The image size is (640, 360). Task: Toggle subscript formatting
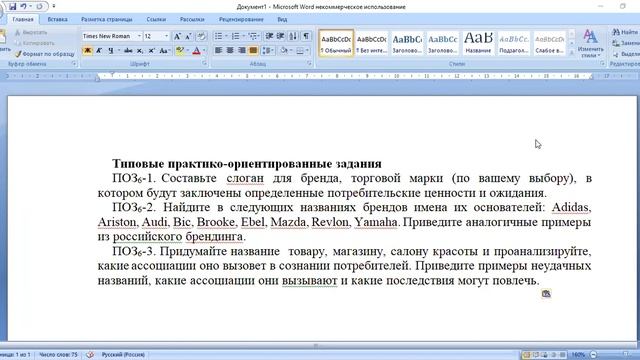pos(140,51)
